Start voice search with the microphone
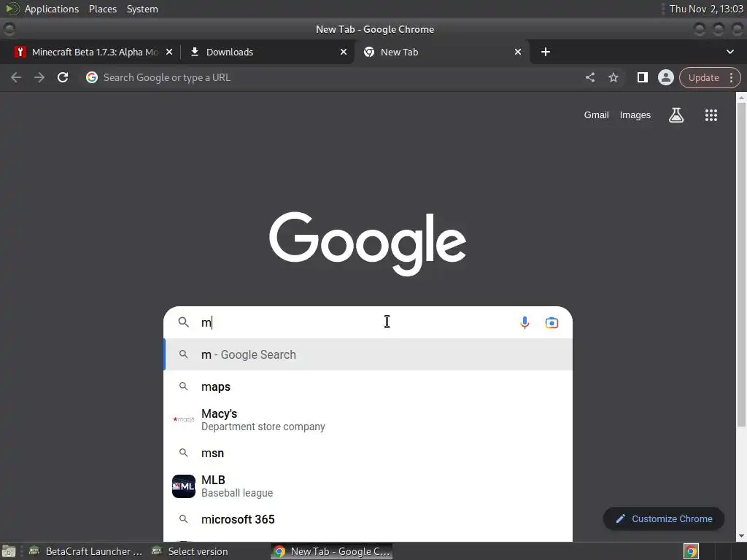 525,323
